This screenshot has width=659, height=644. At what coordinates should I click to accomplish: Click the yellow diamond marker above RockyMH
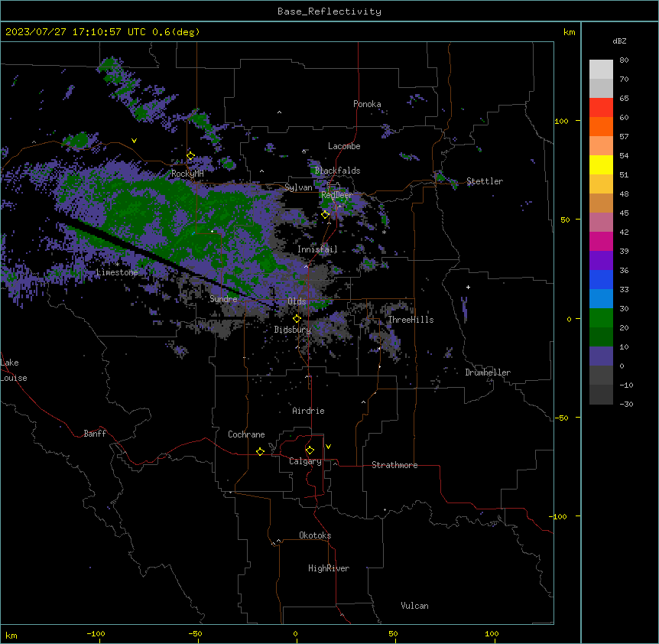click(x=191, y=156)
